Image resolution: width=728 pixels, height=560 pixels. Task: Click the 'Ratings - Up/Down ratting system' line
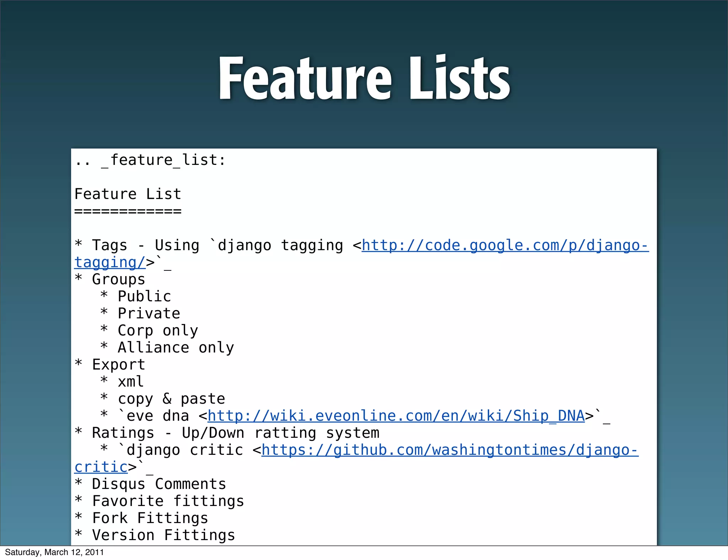tap(236, 433)
